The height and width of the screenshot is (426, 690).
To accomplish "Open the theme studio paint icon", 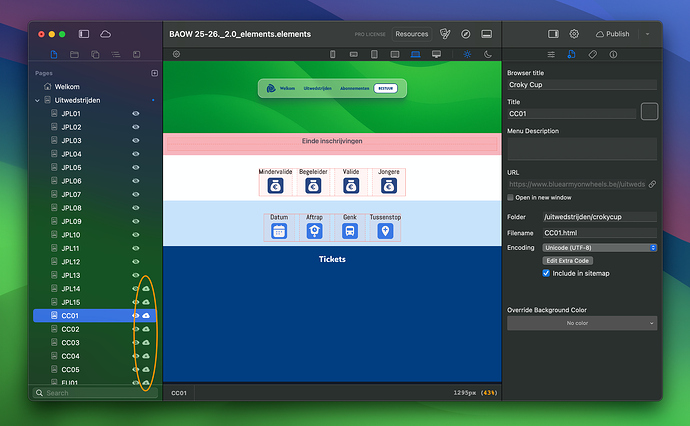I will point(445,34).
